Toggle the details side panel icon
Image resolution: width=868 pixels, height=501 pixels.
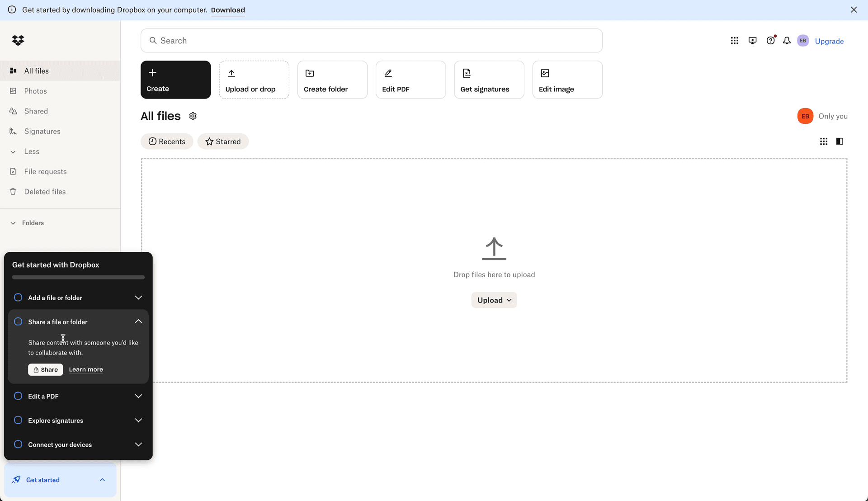[840, 142]
